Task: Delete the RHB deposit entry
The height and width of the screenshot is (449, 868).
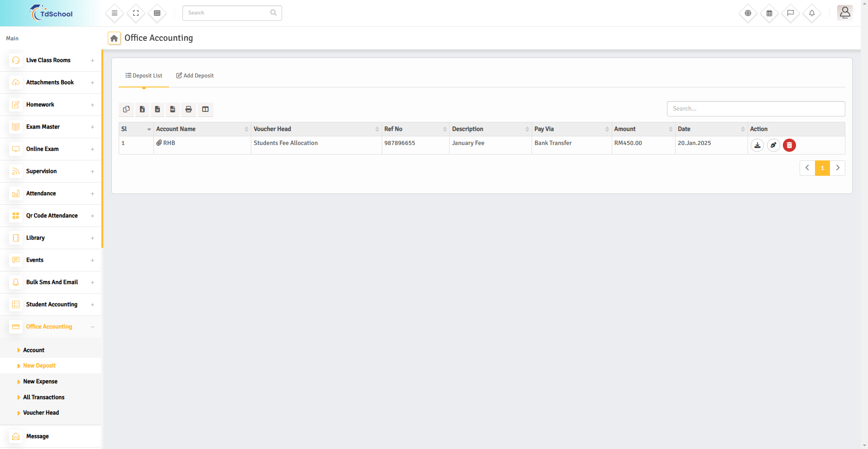Action: (x=789, y=145)
